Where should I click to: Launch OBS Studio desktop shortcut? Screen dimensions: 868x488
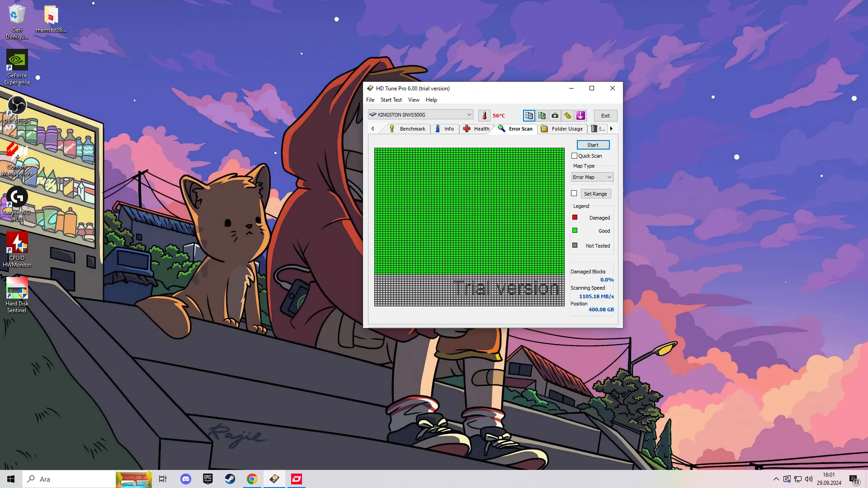coord(17,110)
